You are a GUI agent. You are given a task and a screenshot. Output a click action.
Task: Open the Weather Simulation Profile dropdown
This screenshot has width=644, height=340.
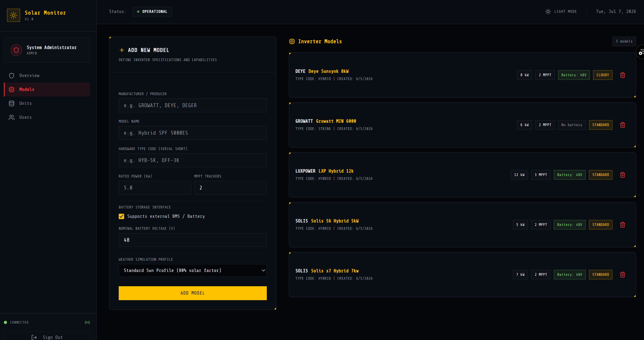point(193,271)
